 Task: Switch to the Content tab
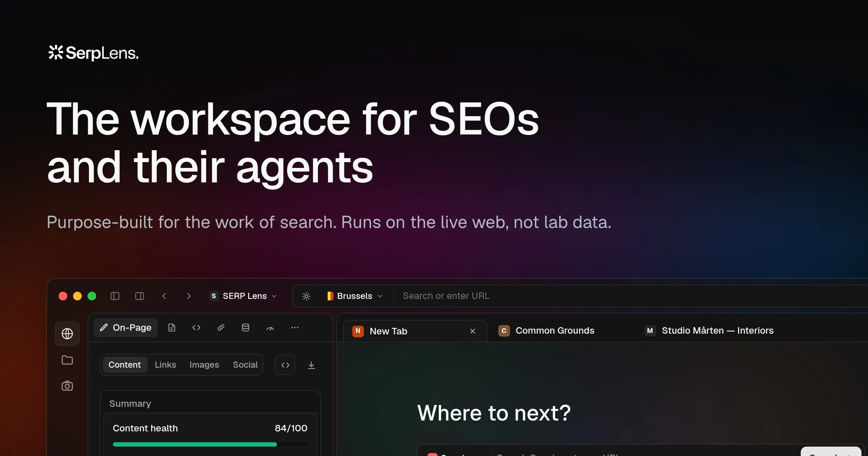coord(125,365)
